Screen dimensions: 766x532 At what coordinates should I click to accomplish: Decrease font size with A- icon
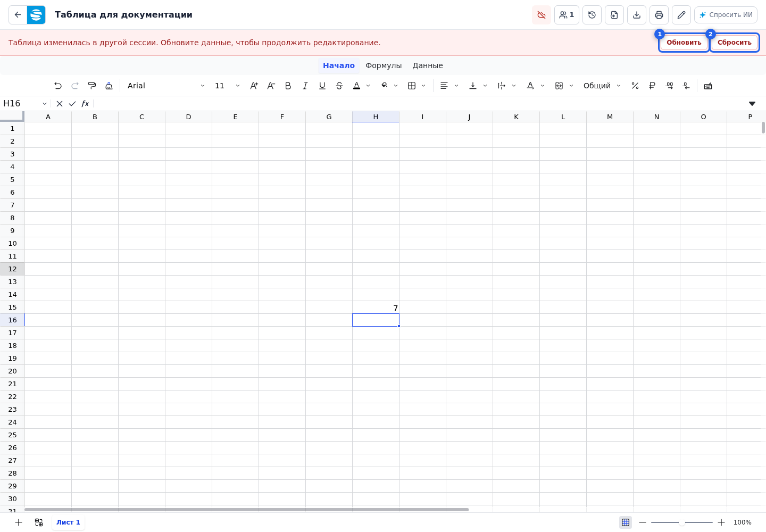click(271, 86)
